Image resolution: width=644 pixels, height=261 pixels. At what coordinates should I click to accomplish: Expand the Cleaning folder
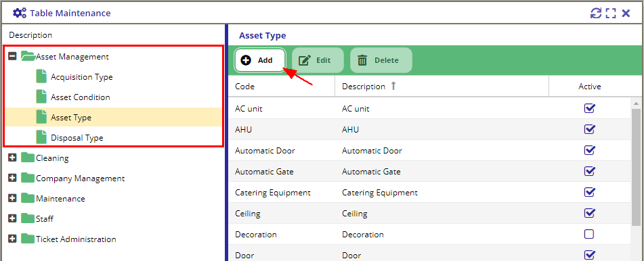(x=13, y=158)
